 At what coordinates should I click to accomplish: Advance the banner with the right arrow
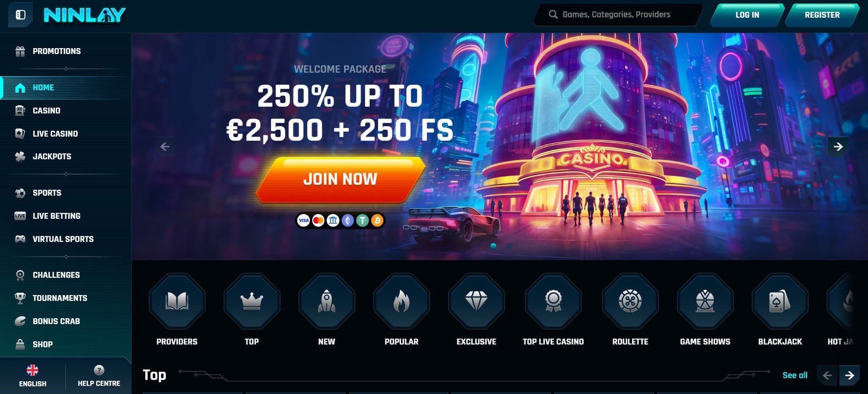tap(838, 147)
